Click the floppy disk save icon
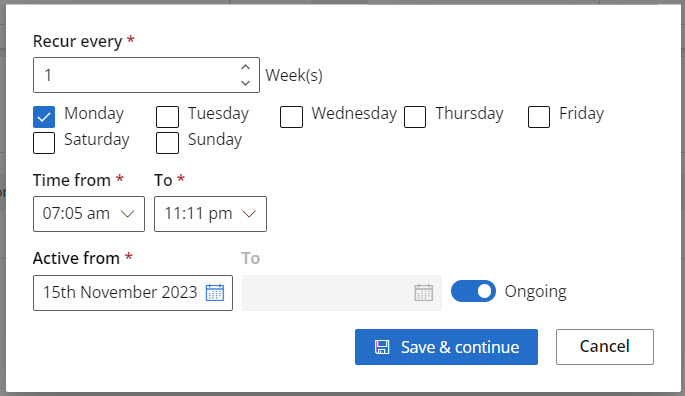 tap(382, 347)
